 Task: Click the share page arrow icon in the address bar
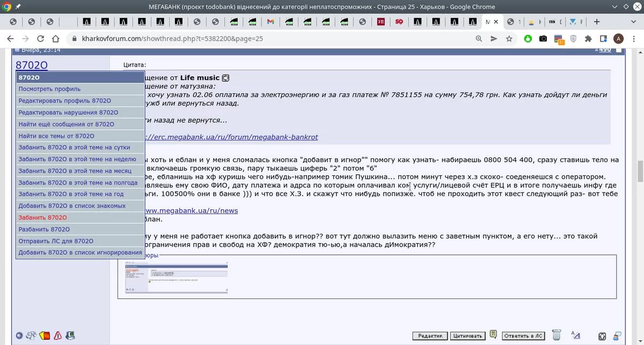tap(494, 39)
